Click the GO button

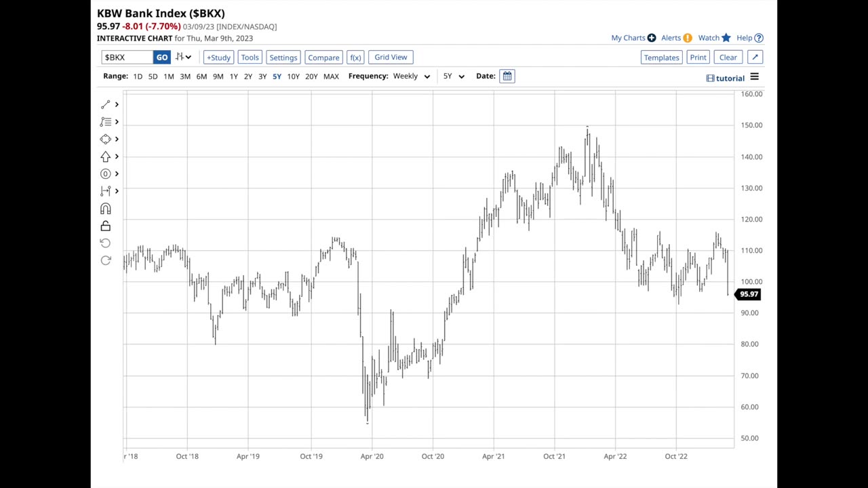click(x=161, y=58)
